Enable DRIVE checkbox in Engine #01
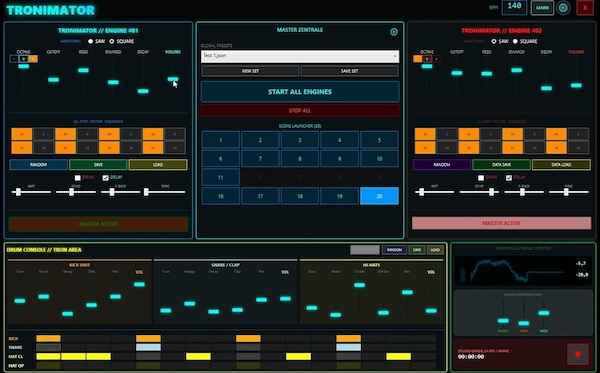 point(78,178)
